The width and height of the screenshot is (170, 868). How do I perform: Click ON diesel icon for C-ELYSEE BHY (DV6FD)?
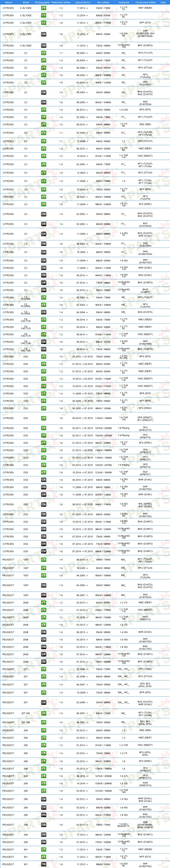[x=43, y=45]
